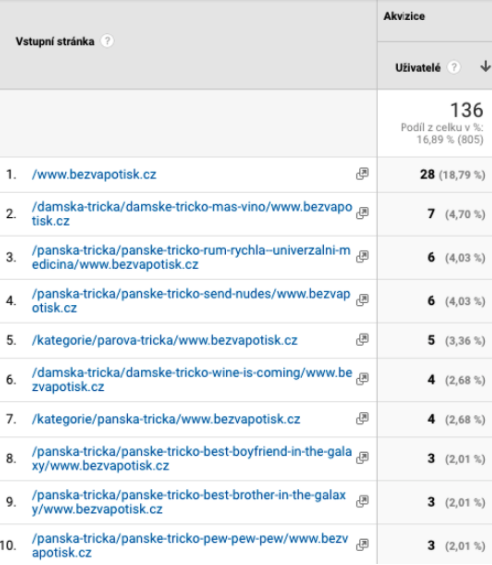Open external link icon for /www.bezvapotisk.cz row
492x565 pixels.
point(362,174)
